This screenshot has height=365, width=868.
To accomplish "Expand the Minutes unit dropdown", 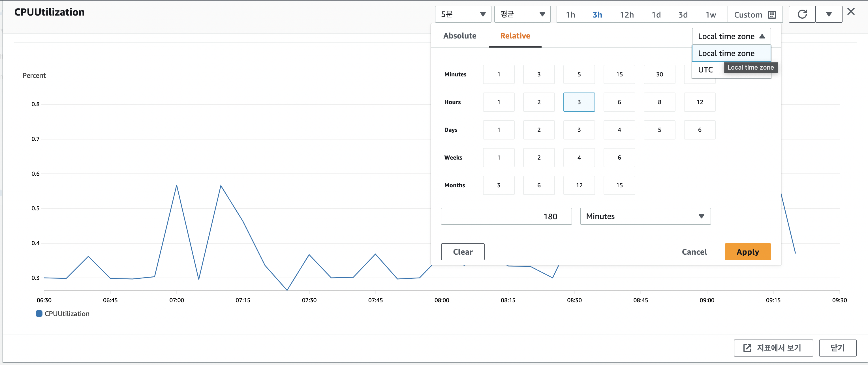I will pos(645,216).
